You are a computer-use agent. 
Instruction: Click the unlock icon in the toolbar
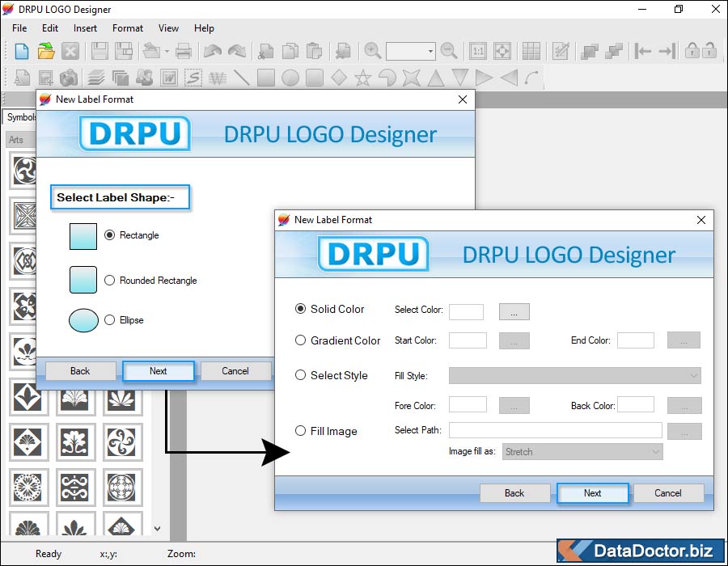click(709, 50)
